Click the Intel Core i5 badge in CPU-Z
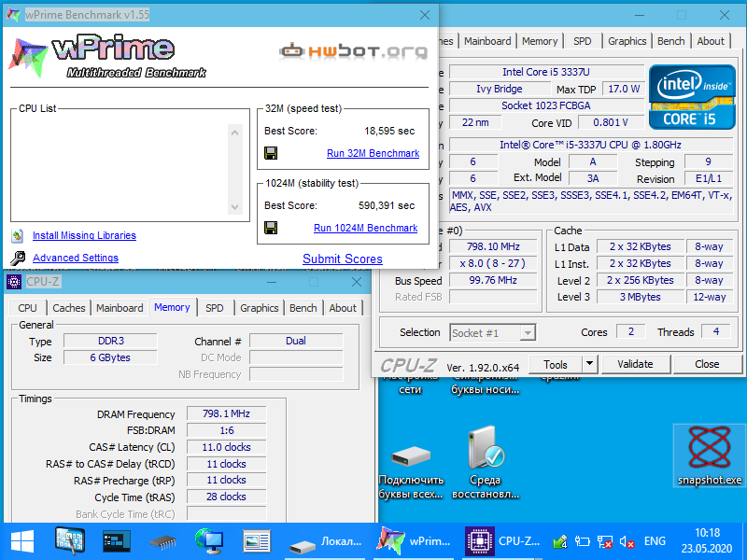This screenshot has height=560, width=747. [x=692, y=97]
